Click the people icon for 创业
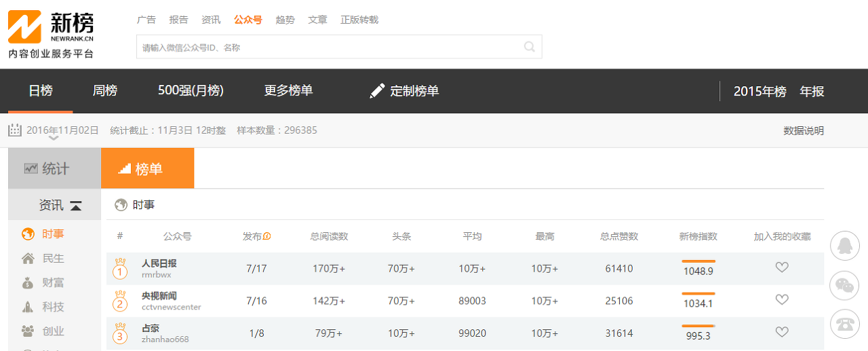868x351 pixels. [28, 331]
